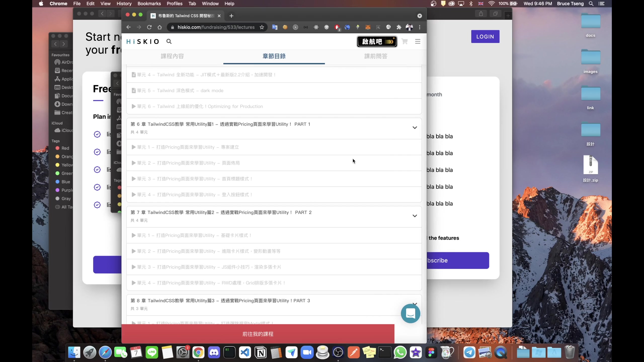Open Google Translate extension icon
The height and width of the screenshot is (362, 644).
(275, 27)
